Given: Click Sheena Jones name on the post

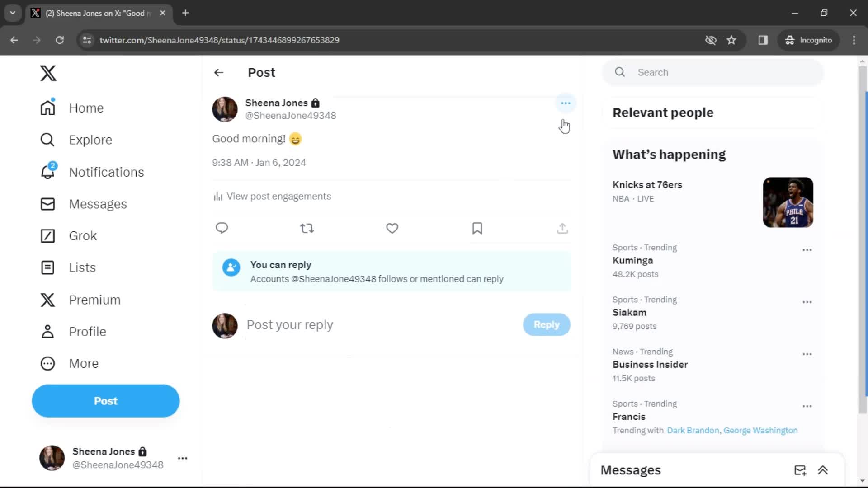Looking at the screenshot, I should [276, 103].
